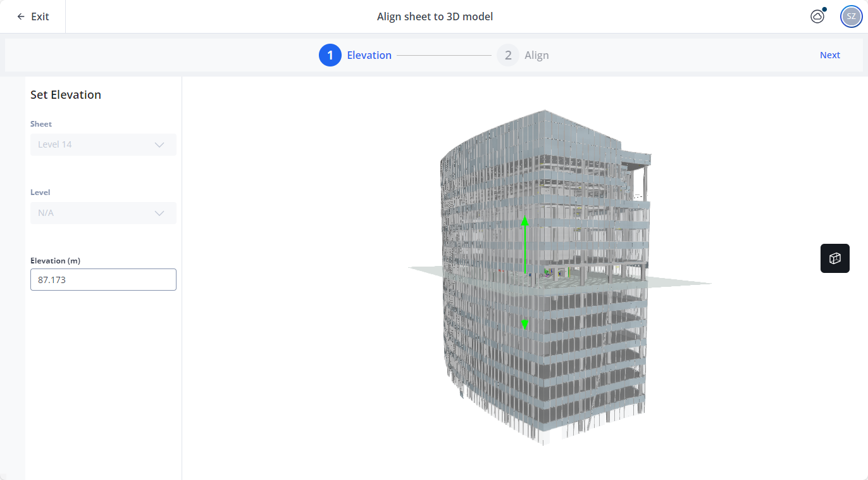
Task: Click the back arrow beside Exit
Action: point(21,16)
